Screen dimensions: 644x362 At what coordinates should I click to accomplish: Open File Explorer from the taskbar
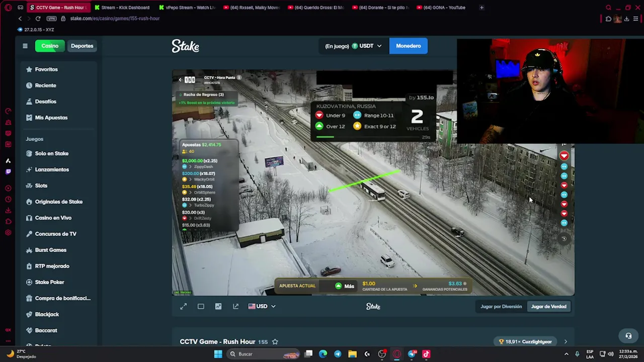click(x=352, y=354)
